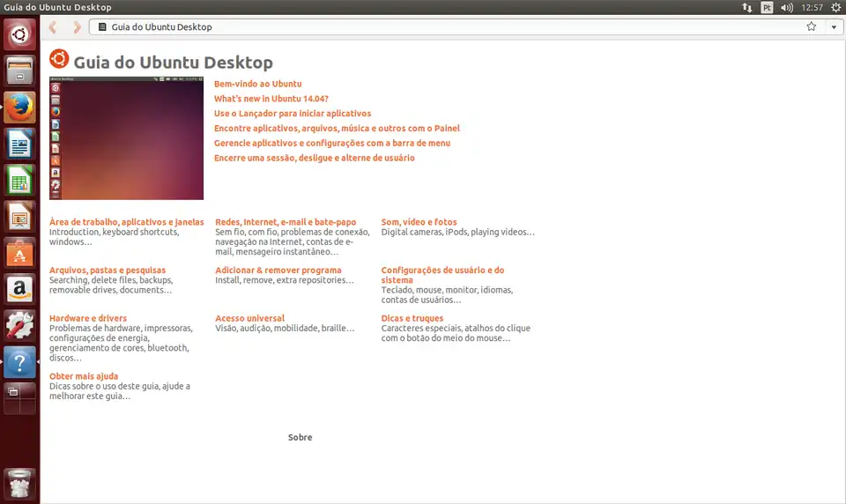Launch Firefox web browser

coord(19,107)
